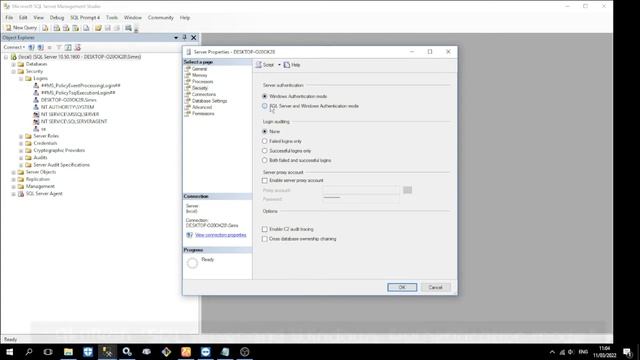
Task: Click the Activity Monitor icon in main toolbar
Action: click(128, 28)
